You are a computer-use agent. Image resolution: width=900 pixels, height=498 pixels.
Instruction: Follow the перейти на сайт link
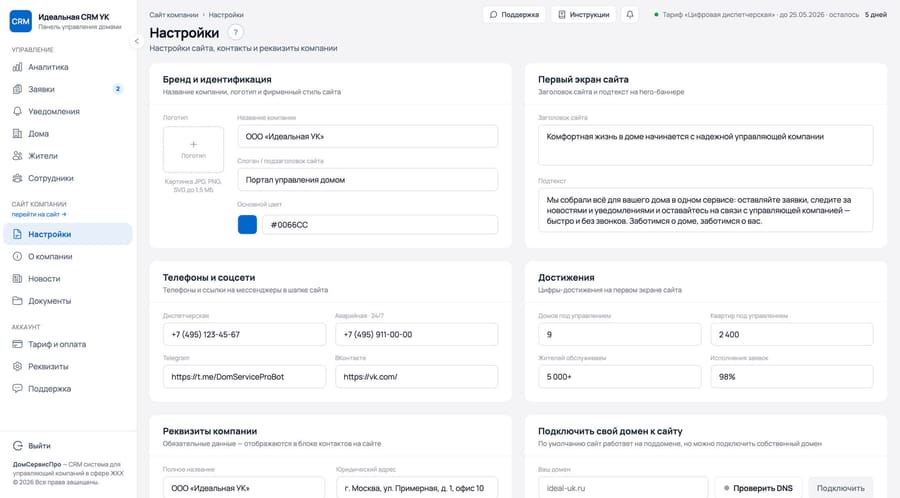[39, 214]
